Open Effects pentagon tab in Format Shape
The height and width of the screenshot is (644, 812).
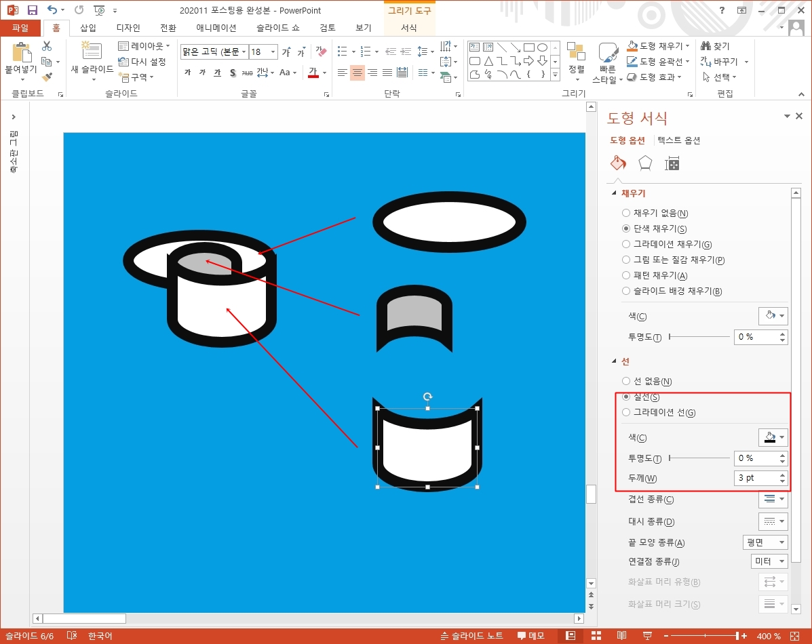click(x=644, y=163)
